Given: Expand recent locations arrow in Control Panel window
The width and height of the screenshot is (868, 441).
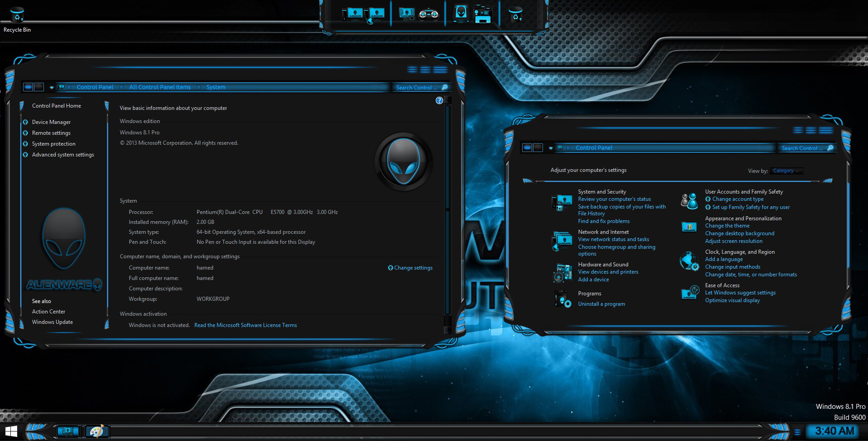Looking at the screenshot, I should click(551, 148).
